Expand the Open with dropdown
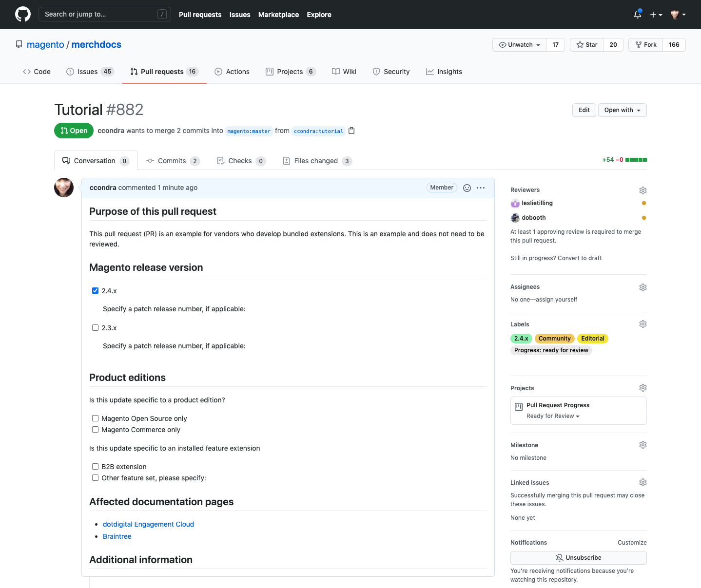 (622, 110)
